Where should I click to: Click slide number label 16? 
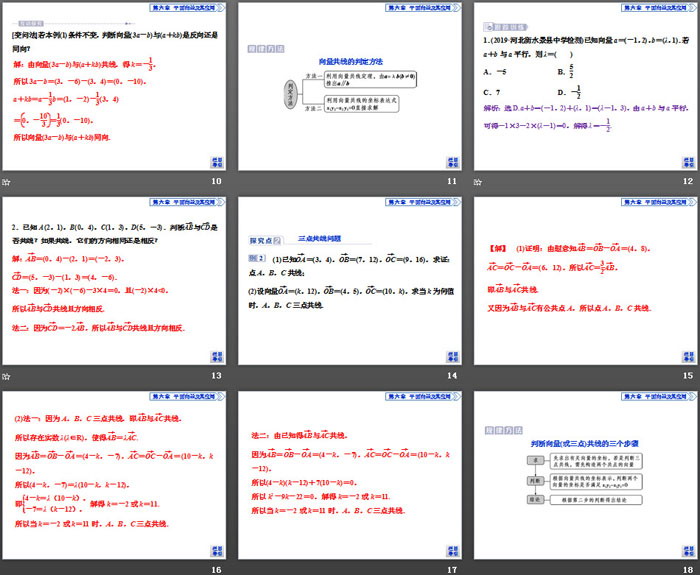(x=217, y=570)
